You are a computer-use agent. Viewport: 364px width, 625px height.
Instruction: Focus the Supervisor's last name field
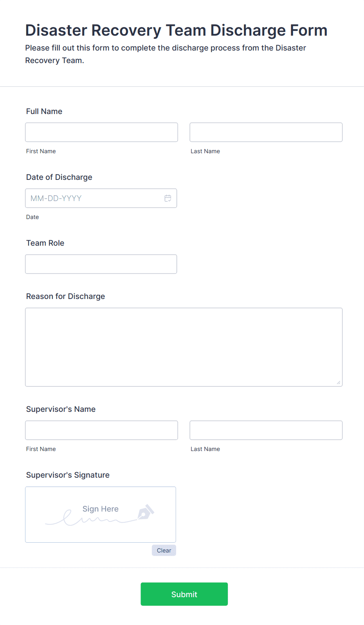pos(266,430)
